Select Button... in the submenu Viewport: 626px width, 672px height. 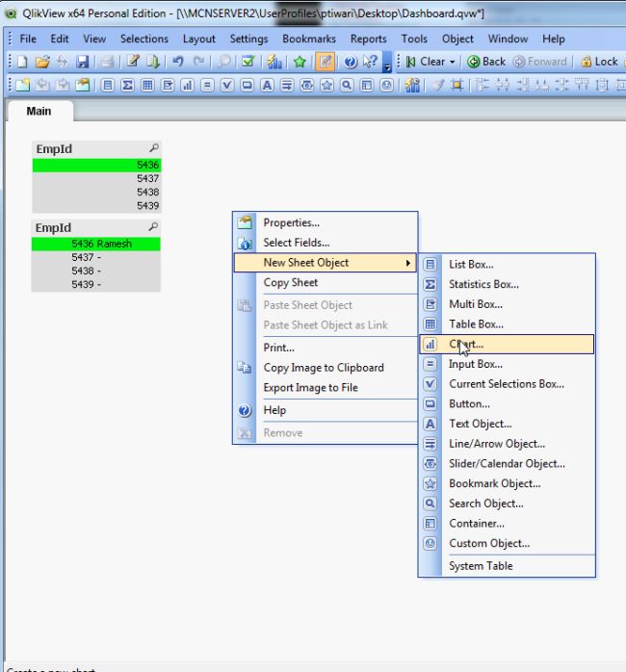pyautogui.click(x=507, y=404)
